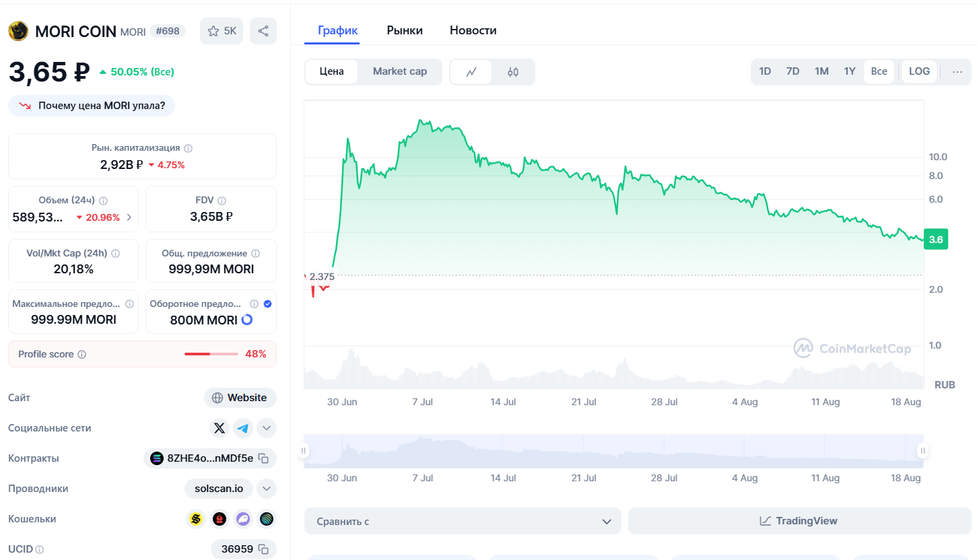The width and height of the screenshot is (977, 560).
Task: Open the TradingView chart button
Action: [x=799, y=521]
